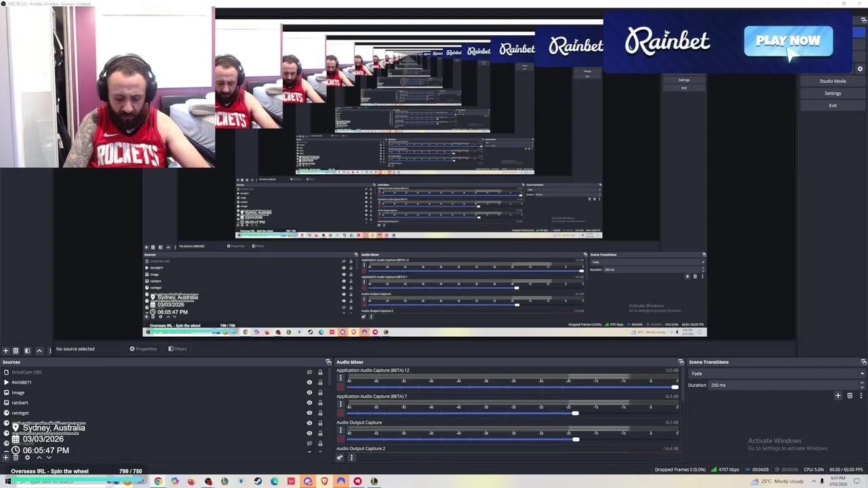Viewport: 868px width, 488px height.
Task: Step the transition duration spinner
Action: [863, 385]
